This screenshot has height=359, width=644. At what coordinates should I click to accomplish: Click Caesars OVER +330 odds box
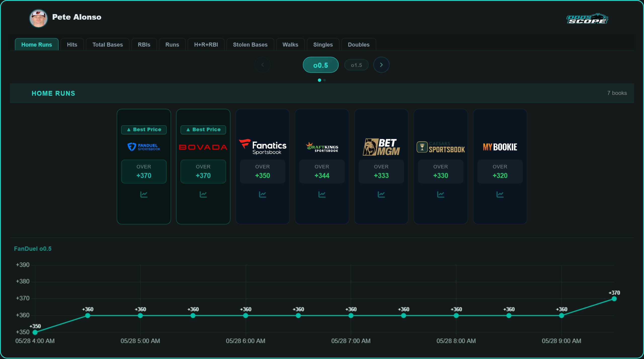(x=440, y=171)
